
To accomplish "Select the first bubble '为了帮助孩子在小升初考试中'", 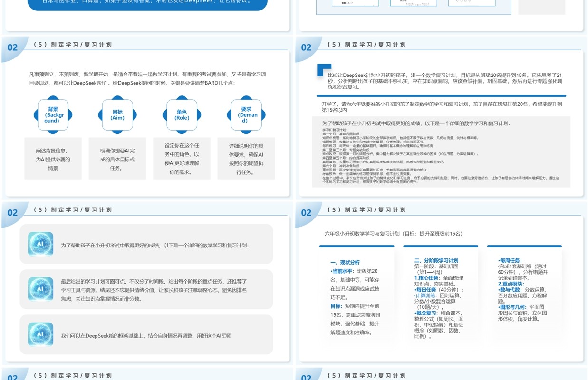I will 146,244.
